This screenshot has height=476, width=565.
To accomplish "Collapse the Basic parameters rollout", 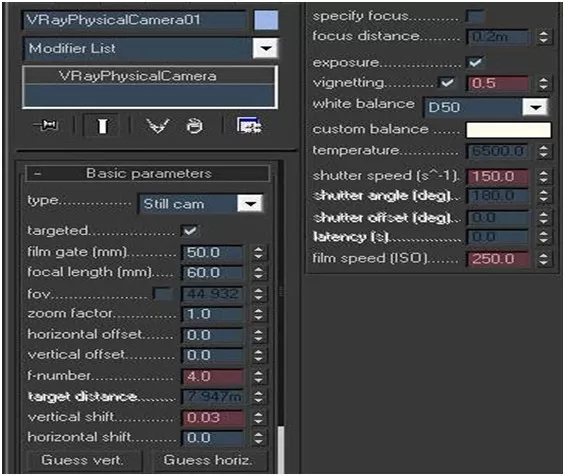I will click(148, 174).
